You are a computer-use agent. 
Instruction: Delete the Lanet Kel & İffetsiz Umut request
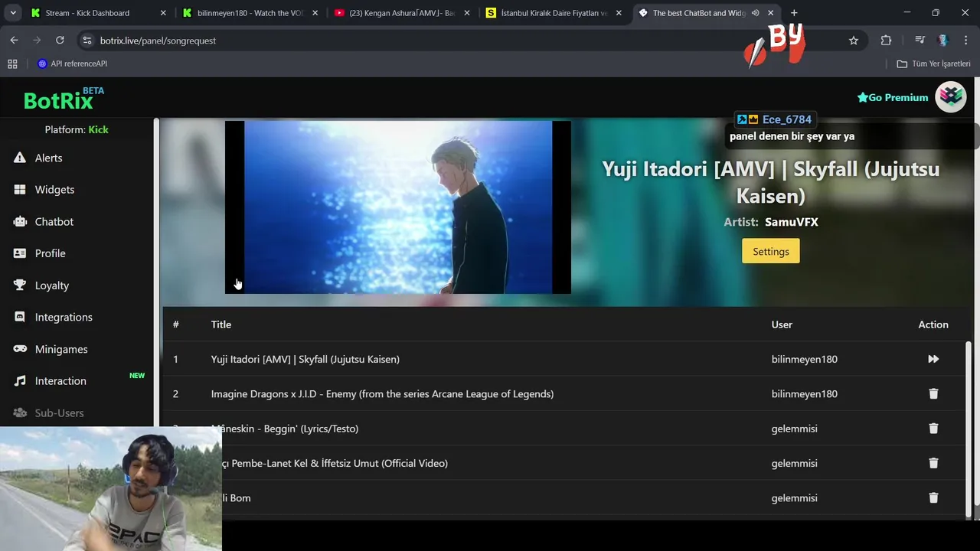[x=933, y=463]
